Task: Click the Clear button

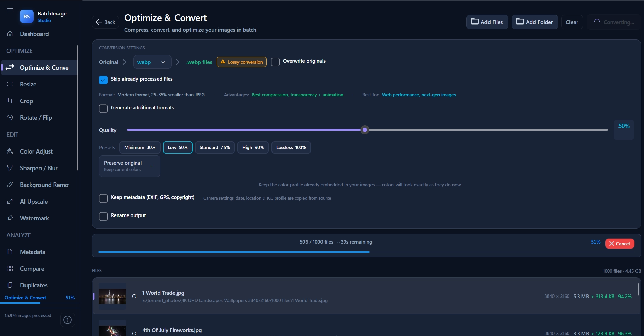Action: 572,22
